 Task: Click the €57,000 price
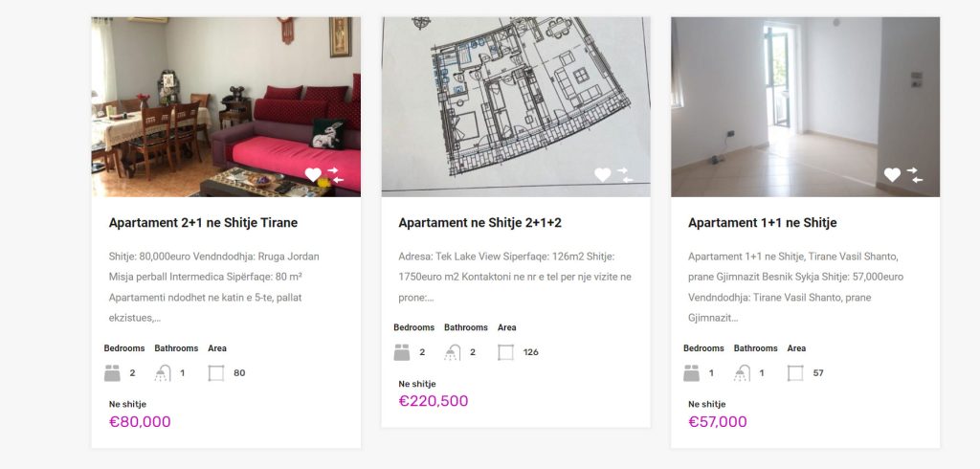(x=717, y=422)
